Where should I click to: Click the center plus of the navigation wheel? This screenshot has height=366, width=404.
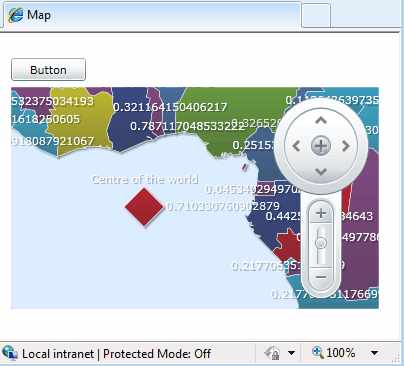tap(321, 146)
